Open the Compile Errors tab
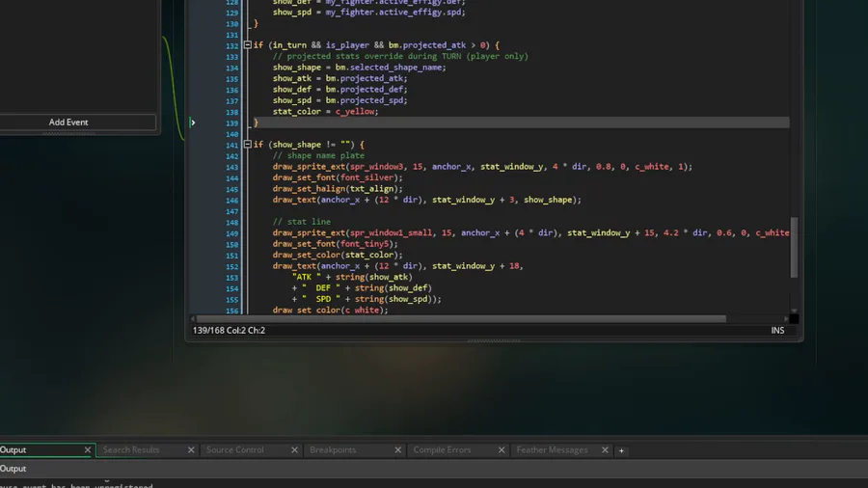 [442, 449]
